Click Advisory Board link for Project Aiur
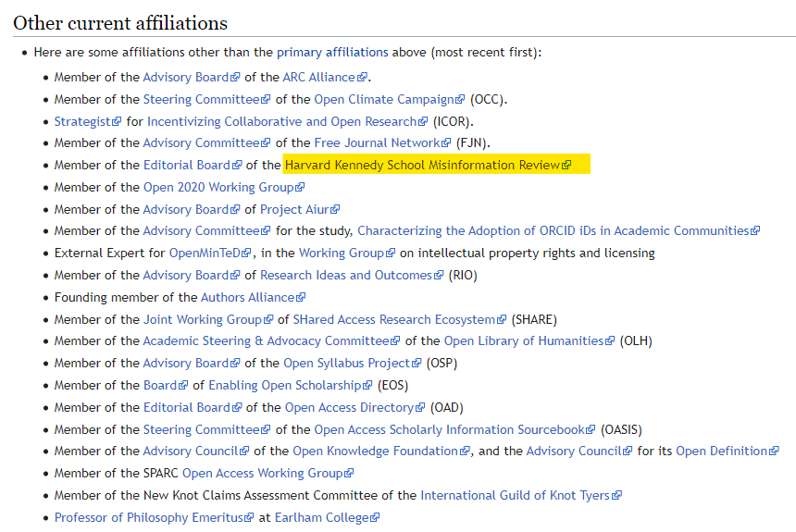The width and height of the screenshot is (796, 532). tap(191, 210)
